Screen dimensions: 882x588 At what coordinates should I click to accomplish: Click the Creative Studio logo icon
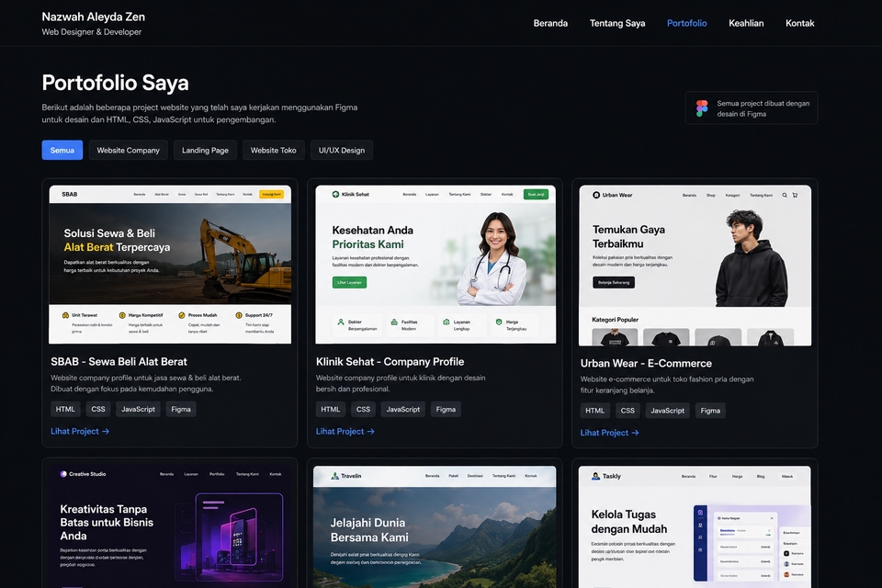click(x=63, y=474)
